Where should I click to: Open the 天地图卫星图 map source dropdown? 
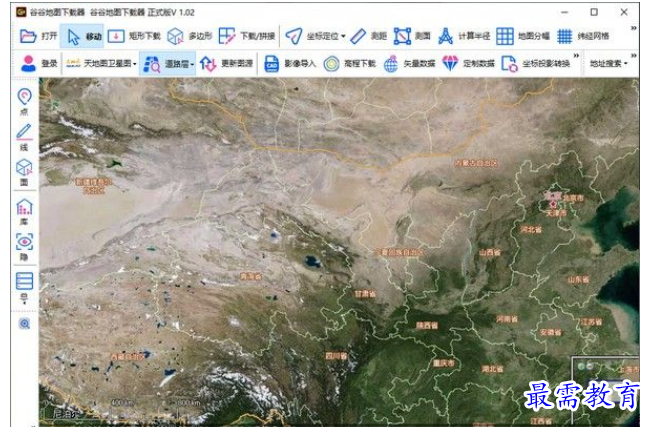click(101, 63)
